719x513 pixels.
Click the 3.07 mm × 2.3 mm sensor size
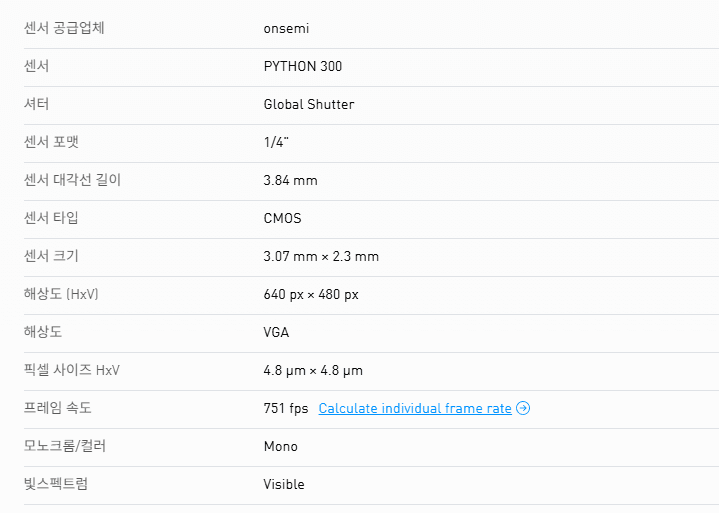[321, 256]
